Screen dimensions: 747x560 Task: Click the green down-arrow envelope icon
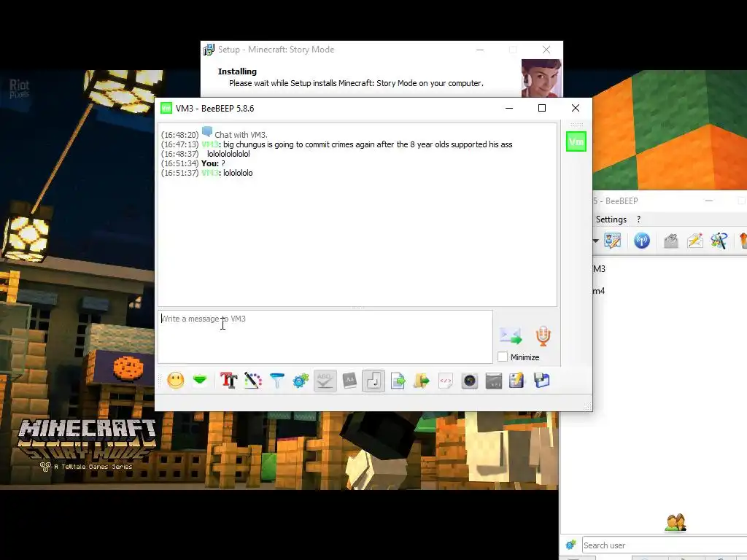point(200,381)
